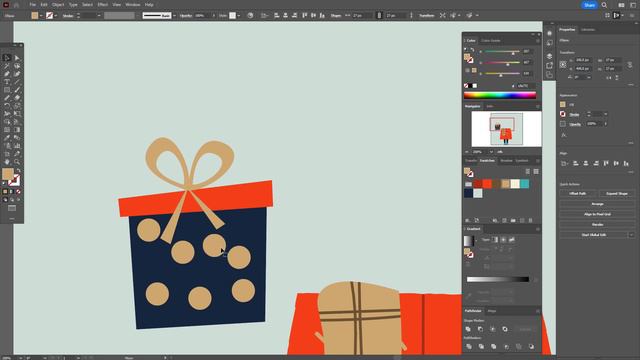Open graphic Style dropdown in control bar
Viewport: 640px width, 360px height.
click(x=239, y=16)
